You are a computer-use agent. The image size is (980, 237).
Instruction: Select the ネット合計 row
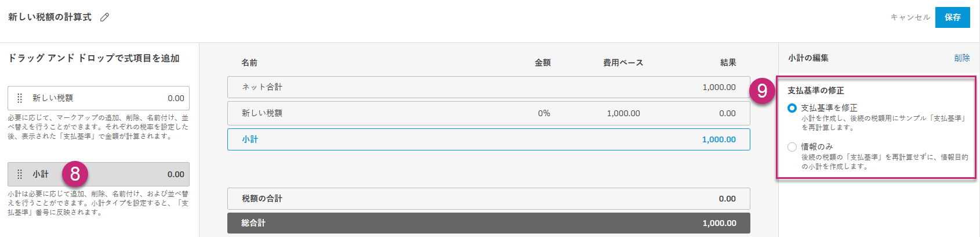coord(488,87)
